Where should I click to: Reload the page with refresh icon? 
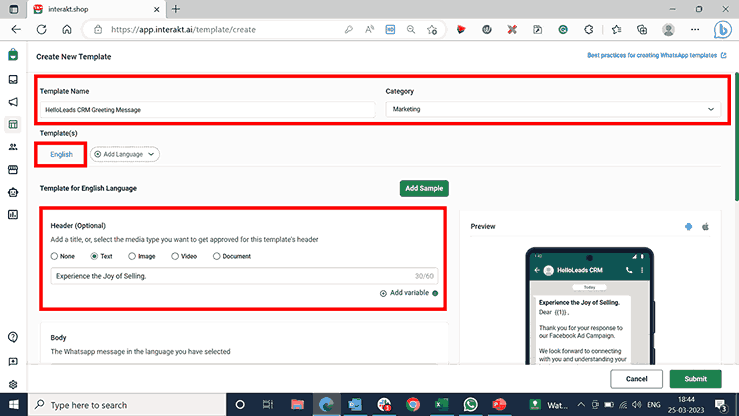[41, 29]
